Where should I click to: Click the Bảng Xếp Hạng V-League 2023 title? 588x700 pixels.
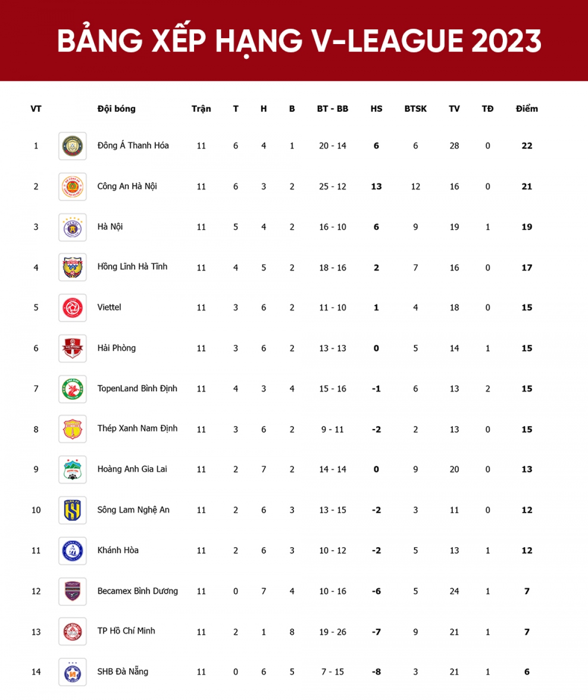[299, 41]
